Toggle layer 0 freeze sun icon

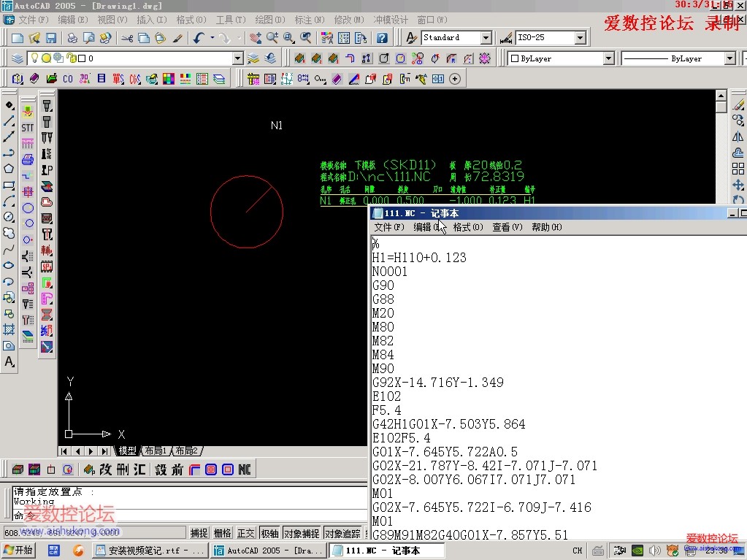pyautogui.click(x=46, y=58)
